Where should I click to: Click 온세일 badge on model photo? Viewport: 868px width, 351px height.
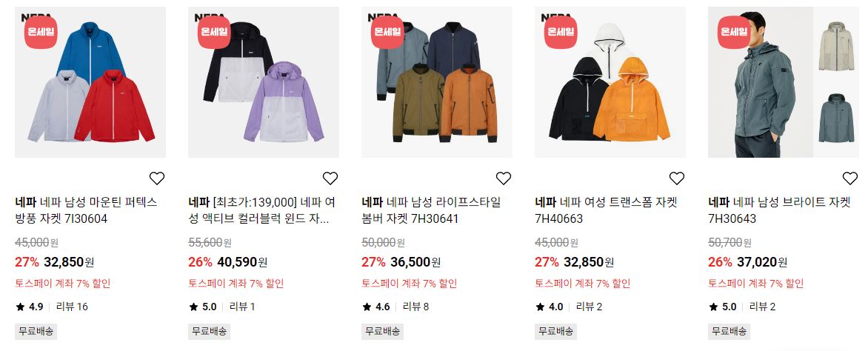734,32
